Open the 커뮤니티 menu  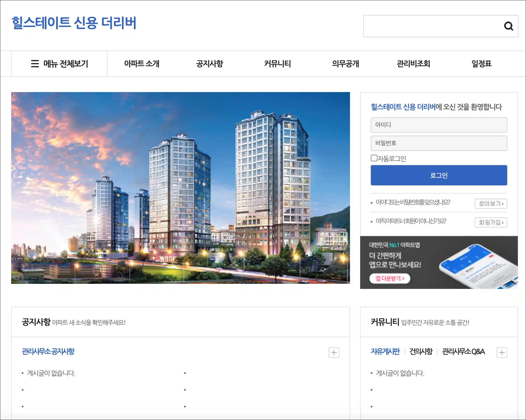click(x=277, y=64)
